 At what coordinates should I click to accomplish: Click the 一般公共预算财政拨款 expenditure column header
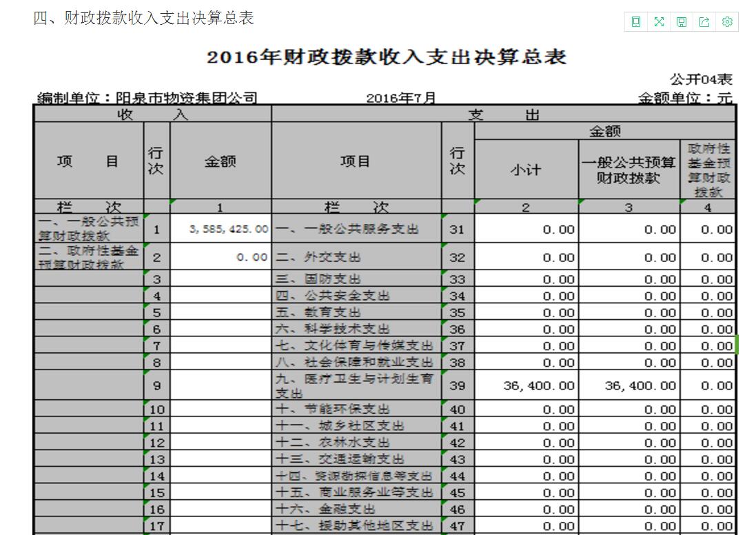point(629,170)
